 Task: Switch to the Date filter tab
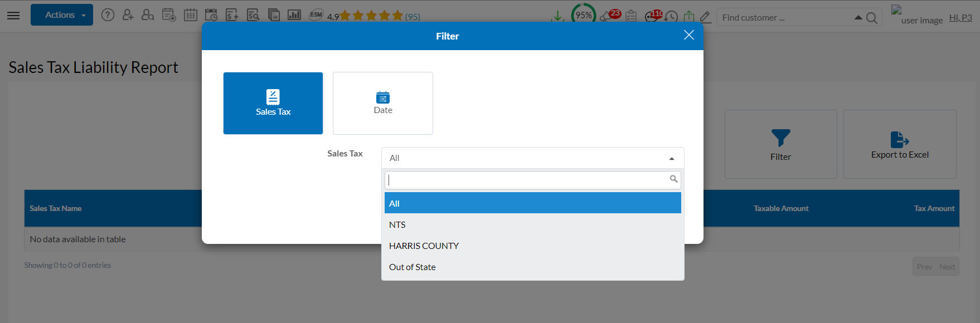[x=382, y=103]
